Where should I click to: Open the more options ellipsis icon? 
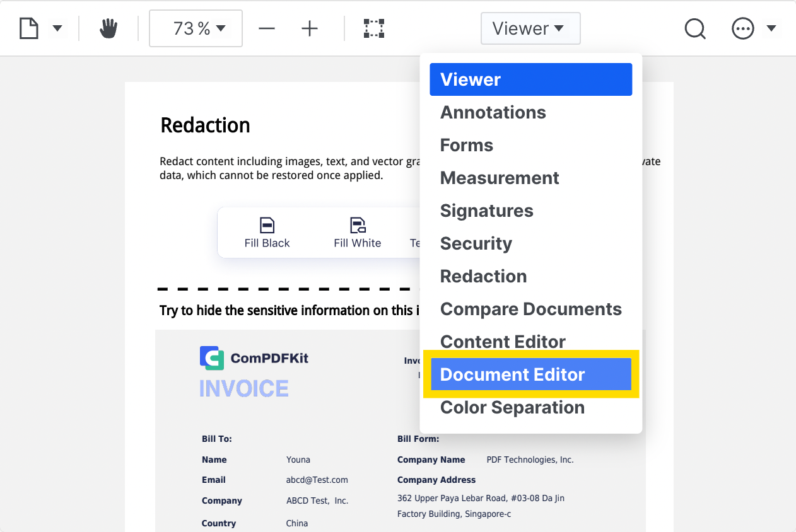coord(742,28)
